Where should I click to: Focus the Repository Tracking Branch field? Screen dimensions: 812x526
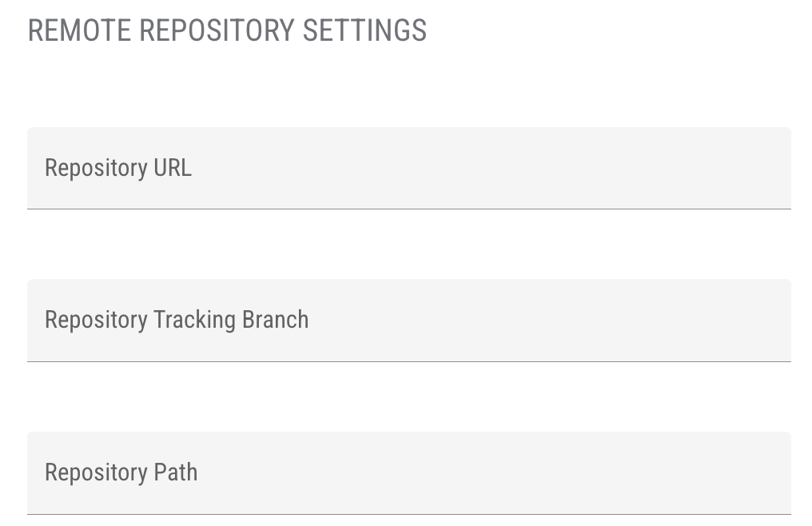click(408, 320)
